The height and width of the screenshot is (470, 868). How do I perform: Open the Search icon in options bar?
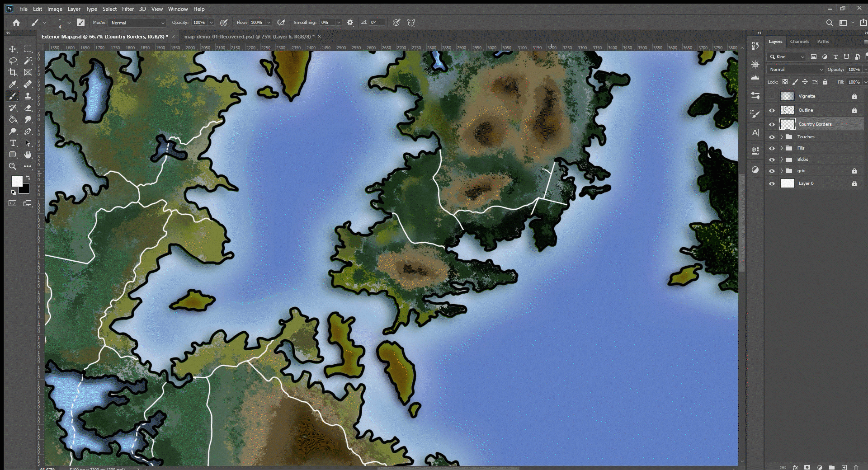tap(829, 23)
